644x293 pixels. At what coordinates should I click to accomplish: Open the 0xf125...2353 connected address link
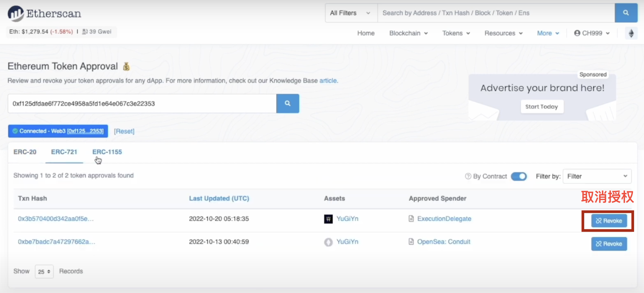point(85,131)
